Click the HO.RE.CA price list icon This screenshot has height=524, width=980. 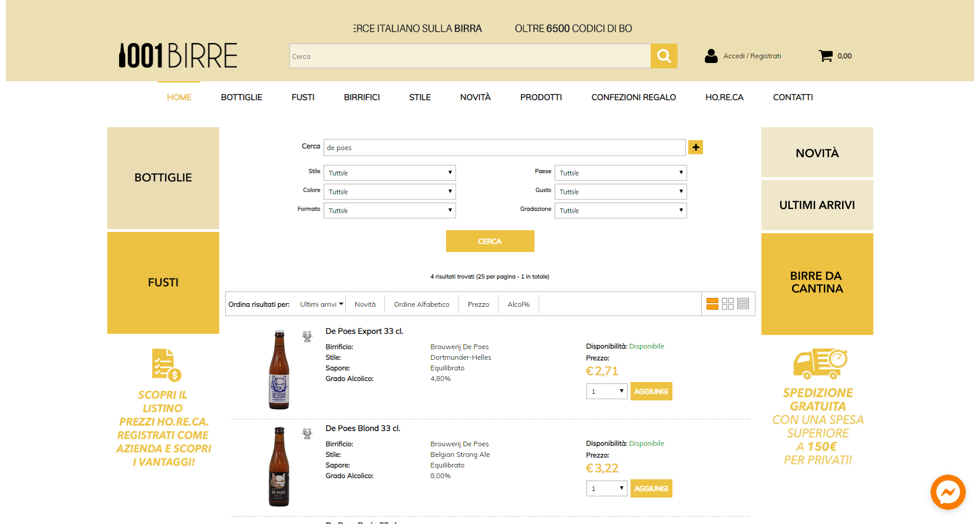point(166,365)
